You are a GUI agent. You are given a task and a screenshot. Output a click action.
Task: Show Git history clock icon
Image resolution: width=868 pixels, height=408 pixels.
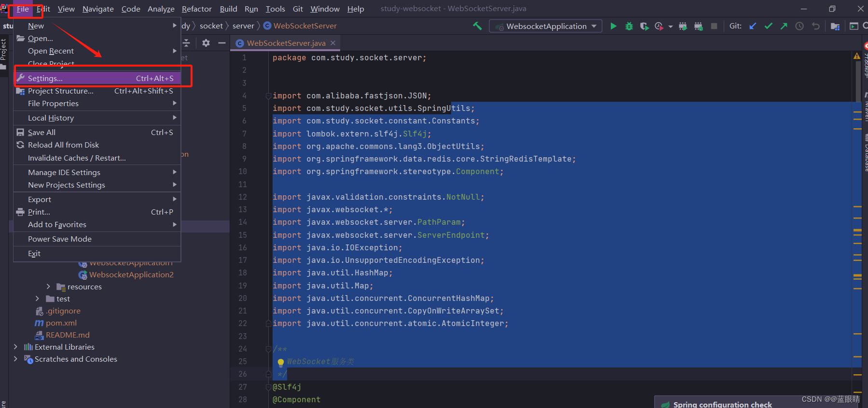coord(799,26)
